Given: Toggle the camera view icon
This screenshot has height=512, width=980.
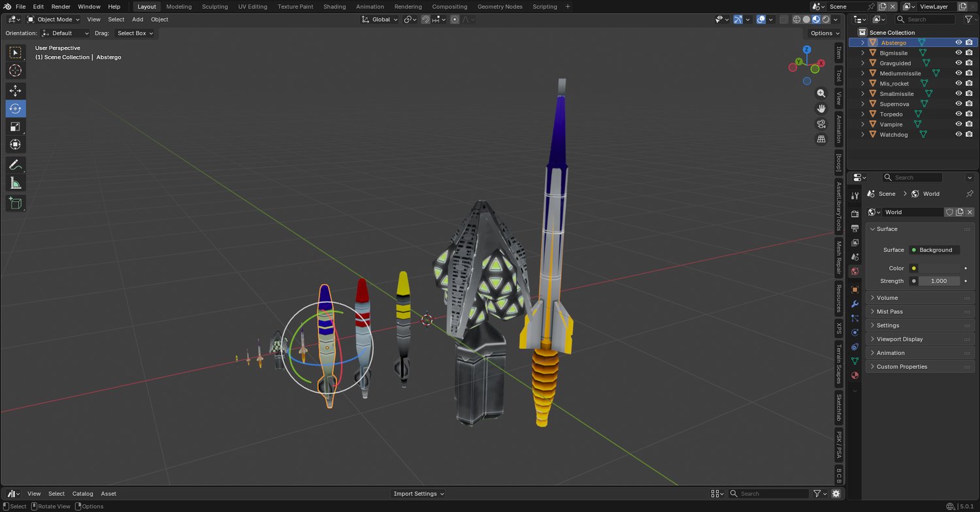Looking at the screenshot, I should [x=821, y=124].
